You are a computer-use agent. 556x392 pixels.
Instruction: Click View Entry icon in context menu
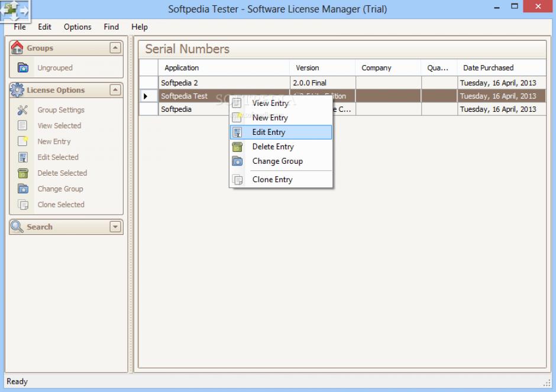pyautogui.click(x=237, y=103)
